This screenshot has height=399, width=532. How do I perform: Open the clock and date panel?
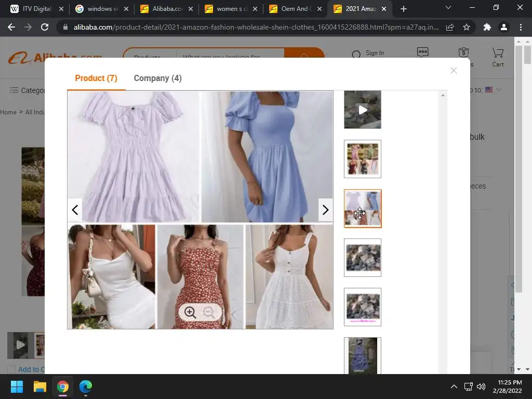pos(508,387)
